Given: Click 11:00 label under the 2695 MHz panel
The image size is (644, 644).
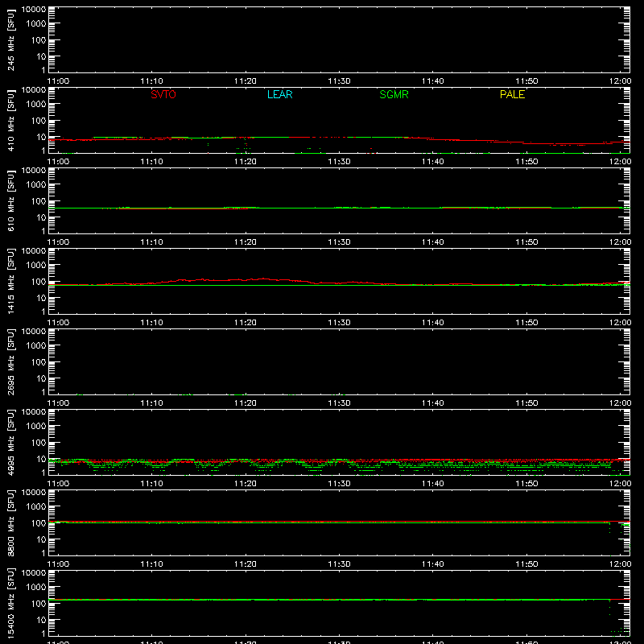Looking at the screenshot, I should pyautogui.click(x=58, y=403).
